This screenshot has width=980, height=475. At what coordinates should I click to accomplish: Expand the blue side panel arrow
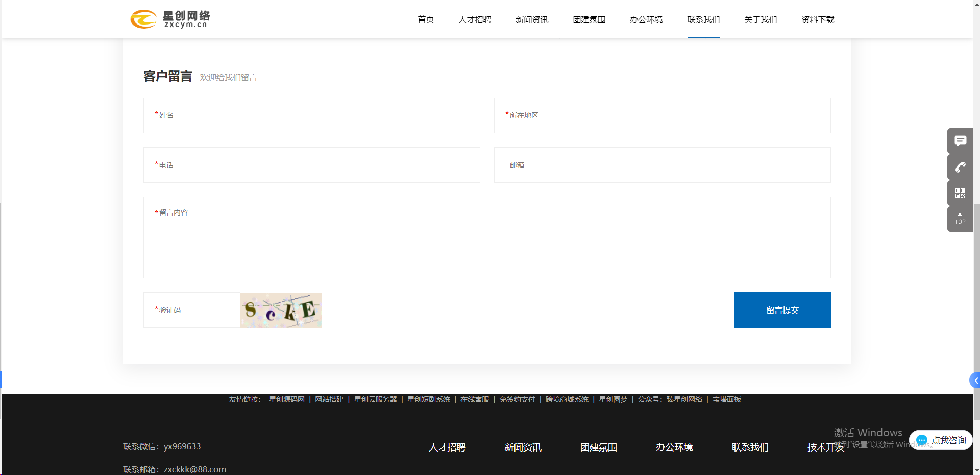pos(975,381)
